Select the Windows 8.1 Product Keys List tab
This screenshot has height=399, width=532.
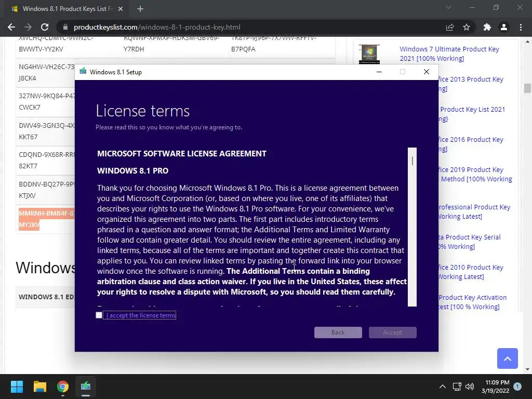(x=66, y=9)
